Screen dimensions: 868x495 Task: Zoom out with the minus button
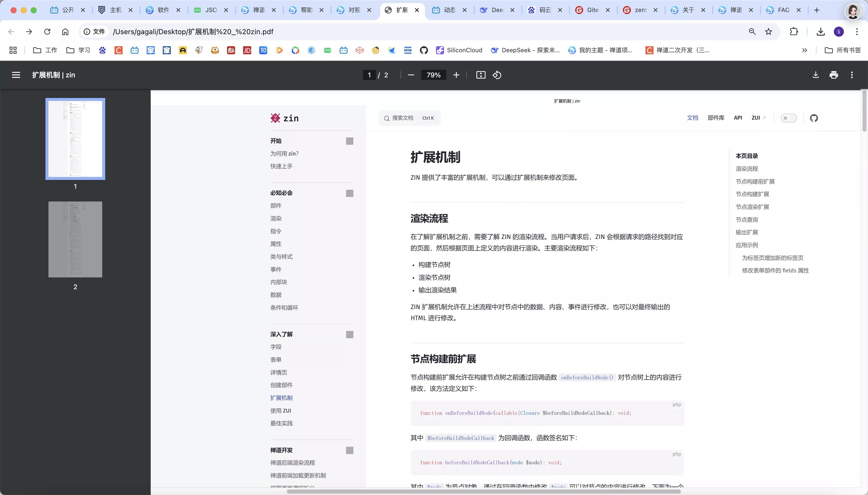(411, 75)
